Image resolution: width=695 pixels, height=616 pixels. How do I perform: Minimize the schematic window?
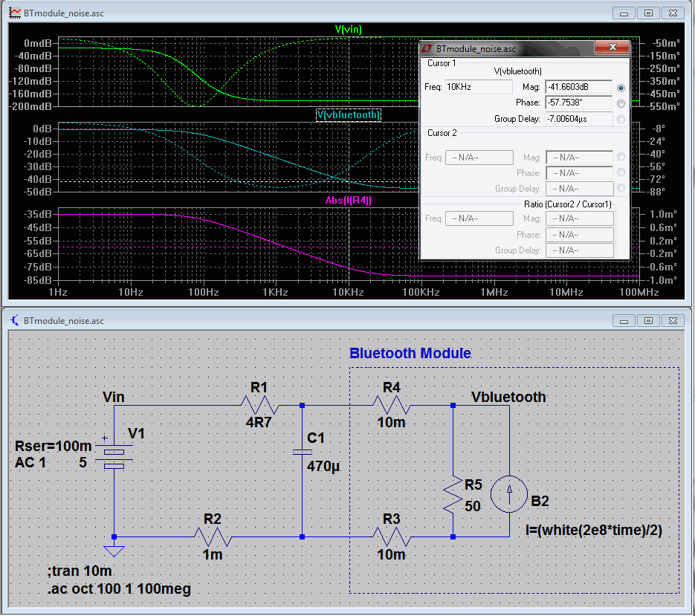pyautogui.click(x=624, y=320)
